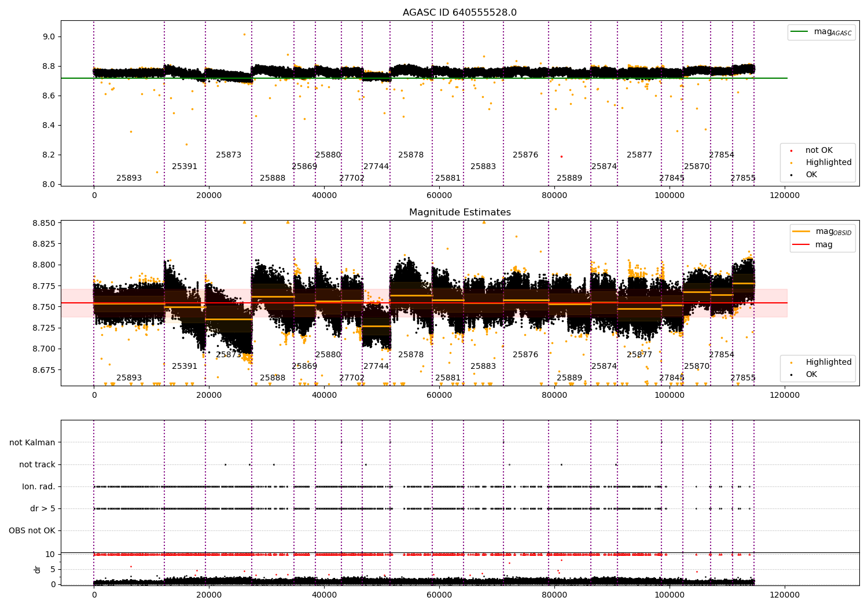The height and width of the screenshot is (608, 868).
Task: Click 25888 in the Magnitude Estimates plot
Action: click(273, 378)
